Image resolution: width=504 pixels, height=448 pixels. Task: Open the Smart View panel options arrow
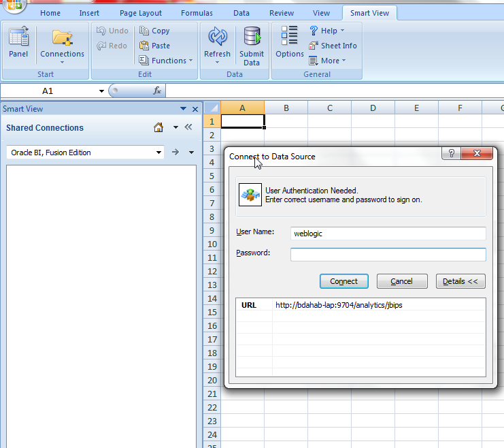[183, 109]
